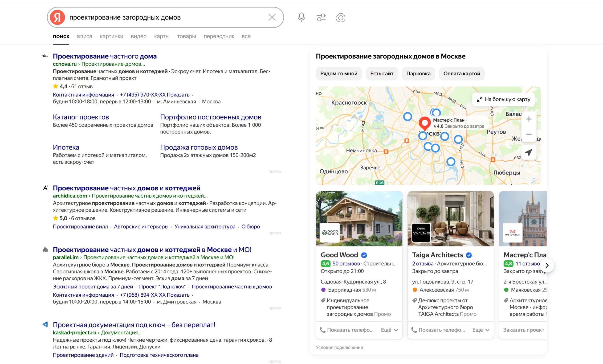
Task: Switch to the видео tab
Action: coord(139,36)
